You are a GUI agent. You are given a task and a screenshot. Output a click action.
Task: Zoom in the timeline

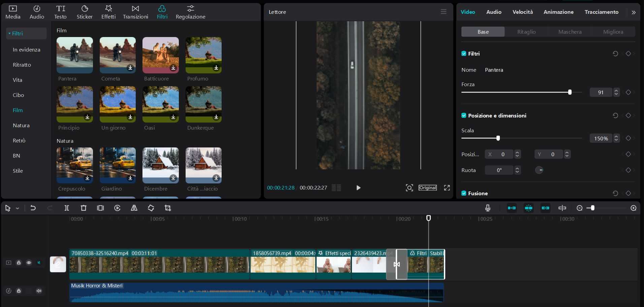(x=634, y=208)
